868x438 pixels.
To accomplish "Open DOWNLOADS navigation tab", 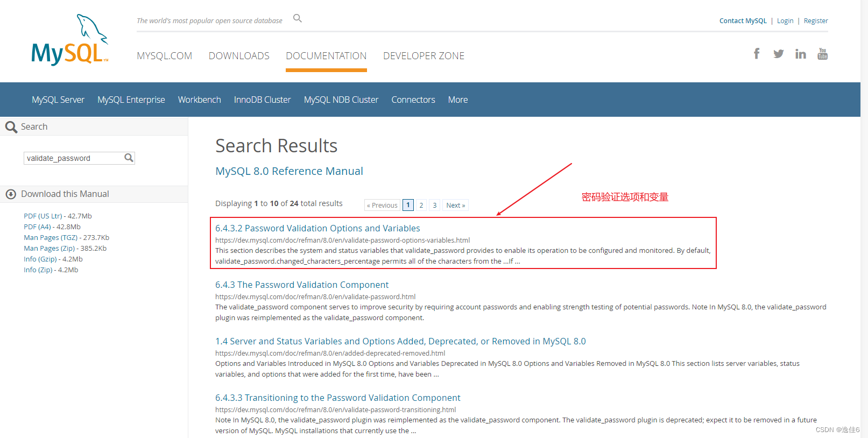I will (239, 56).
